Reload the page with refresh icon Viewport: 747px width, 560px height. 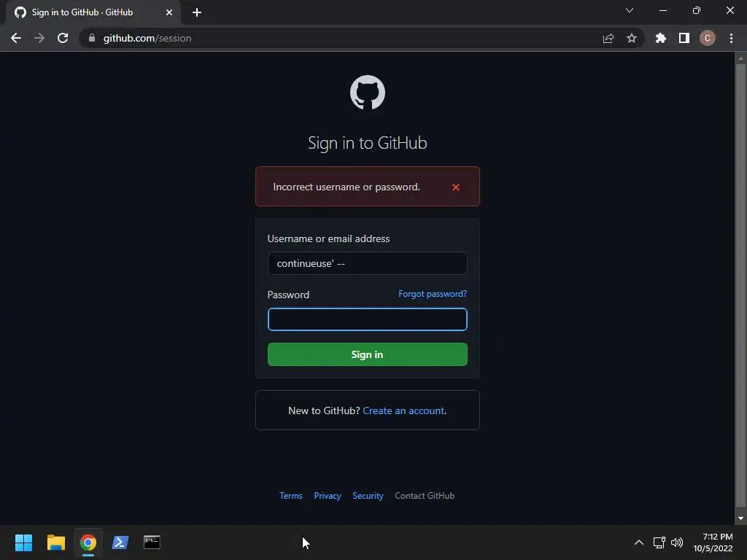tap(63, 38)
